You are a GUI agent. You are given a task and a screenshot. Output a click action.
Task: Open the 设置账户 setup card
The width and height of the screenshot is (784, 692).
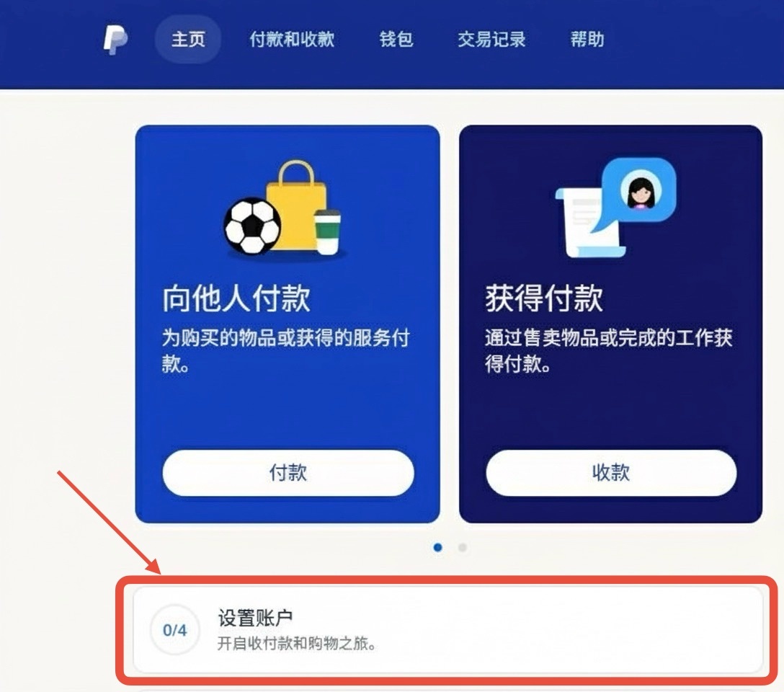point(447,630)
